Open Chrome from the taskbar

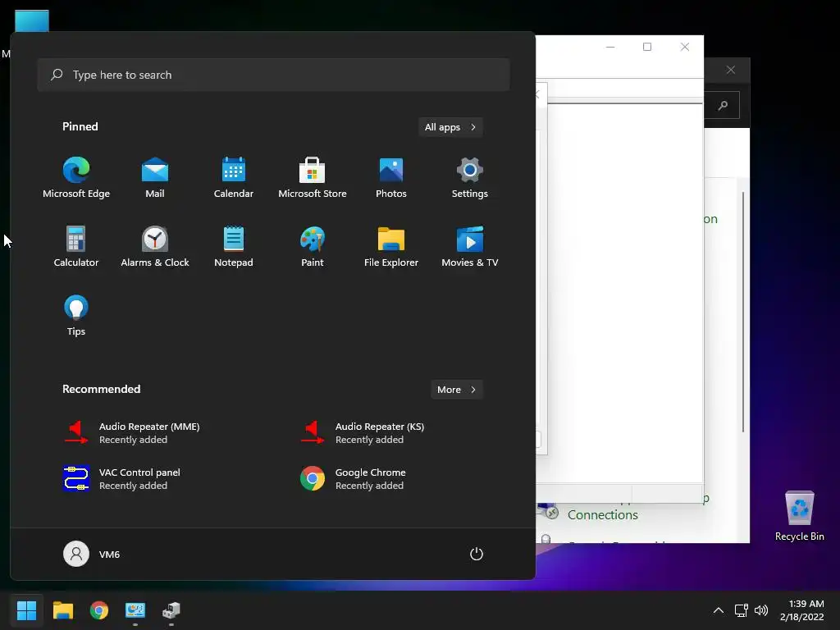[x=99, y=610]
